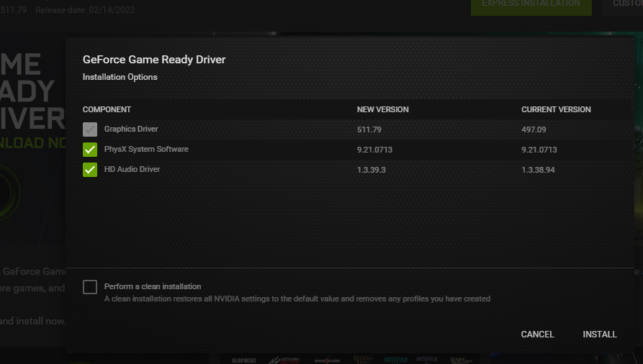Viewport: 643px width, 364px height.
Task: Enable Perform a clean installation checkbox
Action: click(90, 287)
